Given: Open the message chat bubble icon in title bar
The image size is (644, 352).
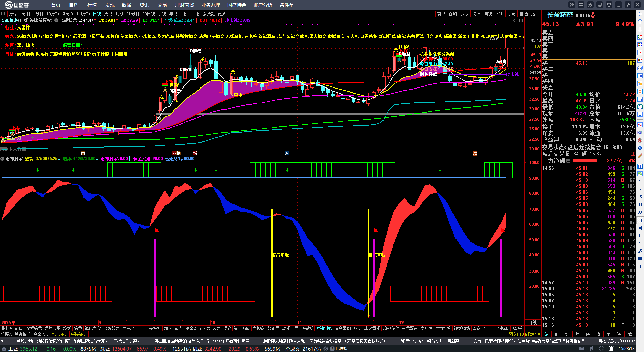Looking at the screenshot, I should tap(572, 5).
